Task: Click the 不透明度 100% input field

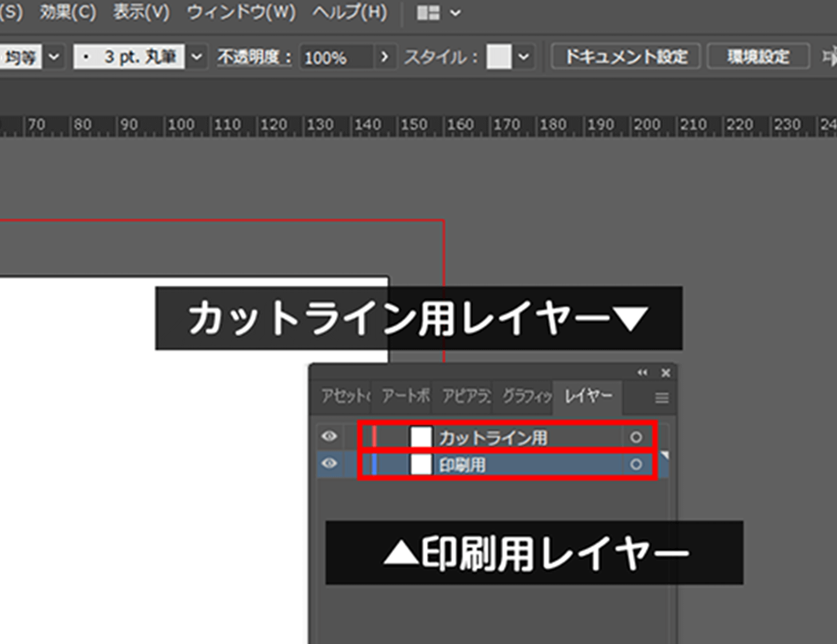Action: click(336, 57)
